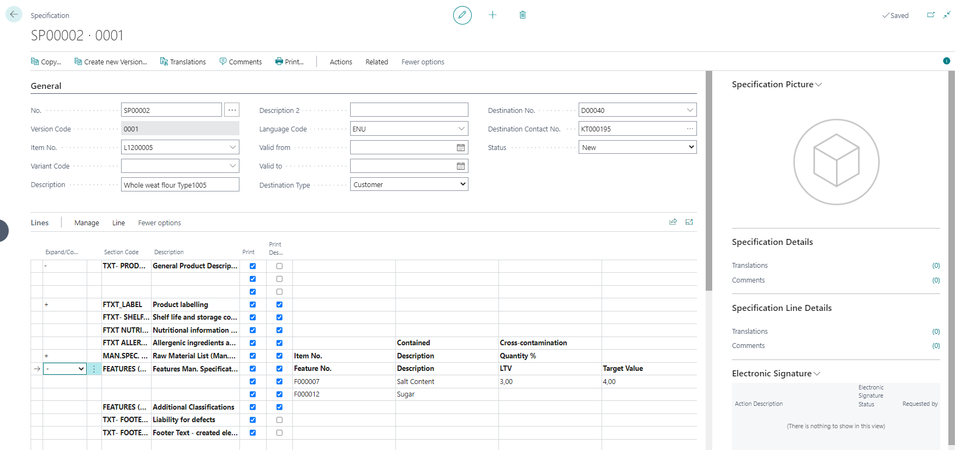980x450 pixels.
Task: Open page in new window icon
Action: click(931, 15)
